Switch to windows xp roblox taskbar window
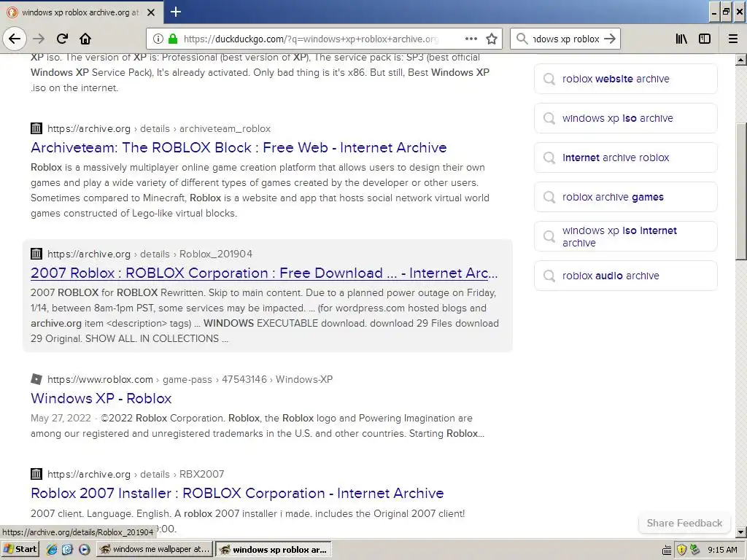The height and width of the screenshot is (560, 747). [x=273, y=550]
